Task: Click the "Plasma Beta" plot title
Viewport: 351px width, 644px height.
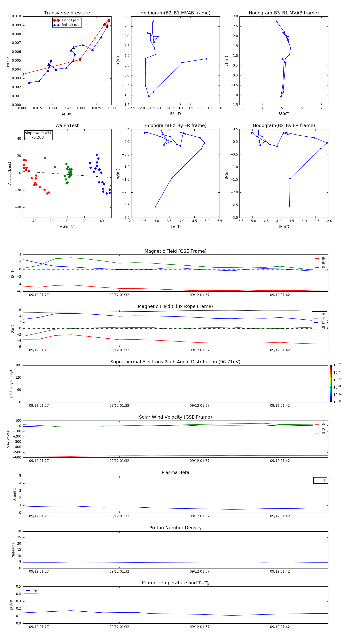Action: [175, 472]
